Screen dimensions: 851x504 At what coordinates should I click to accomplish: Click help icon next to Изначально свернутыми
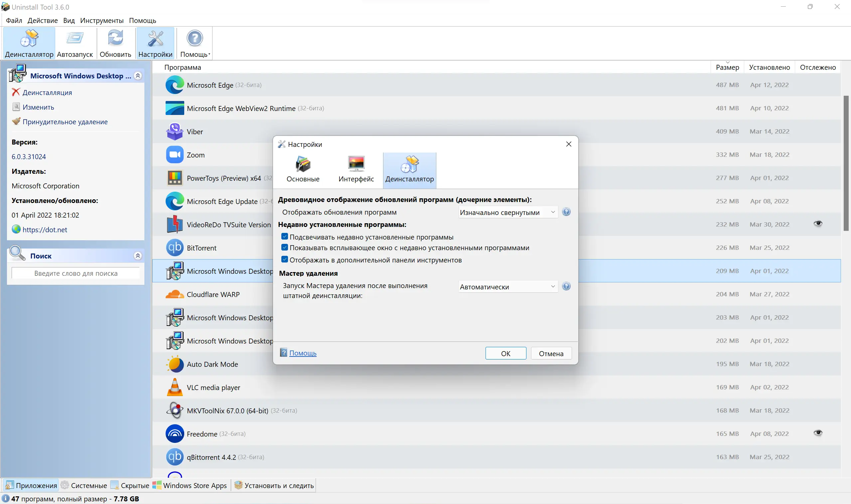point(566,212)
